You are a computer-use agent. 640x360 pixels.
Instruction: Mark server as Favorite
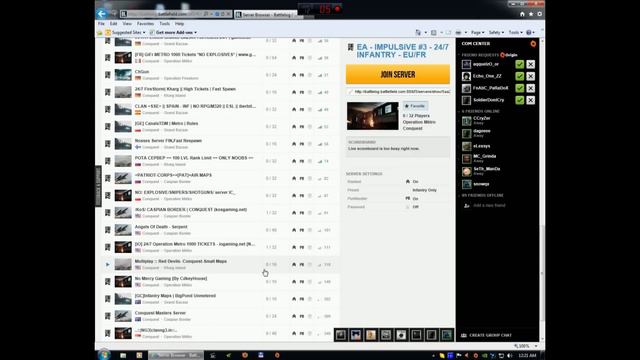pyautogui.click(x=415, y=106)
